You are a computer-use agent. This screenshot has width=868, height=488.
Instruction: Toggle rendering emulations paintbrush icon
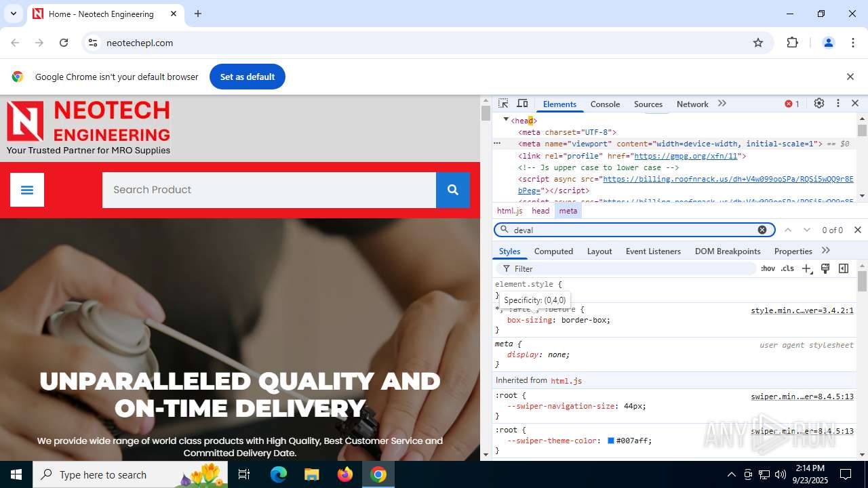(x=825, y=268)
